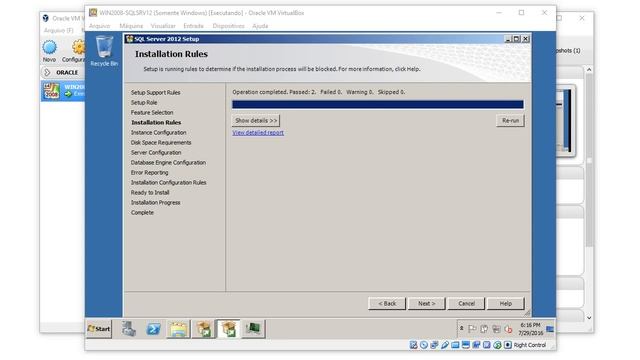This screenshot has width=640, height=360.
Task: Select Complete step
Action: [x=142, y=213]
